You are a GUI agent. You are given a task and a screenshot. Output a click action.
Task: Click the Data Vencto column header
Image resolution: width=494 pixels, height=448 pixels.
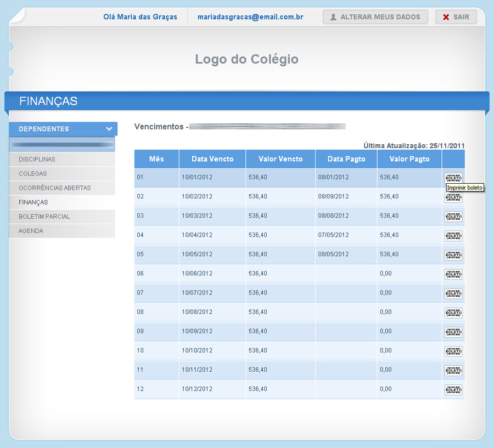click(212, 159)
